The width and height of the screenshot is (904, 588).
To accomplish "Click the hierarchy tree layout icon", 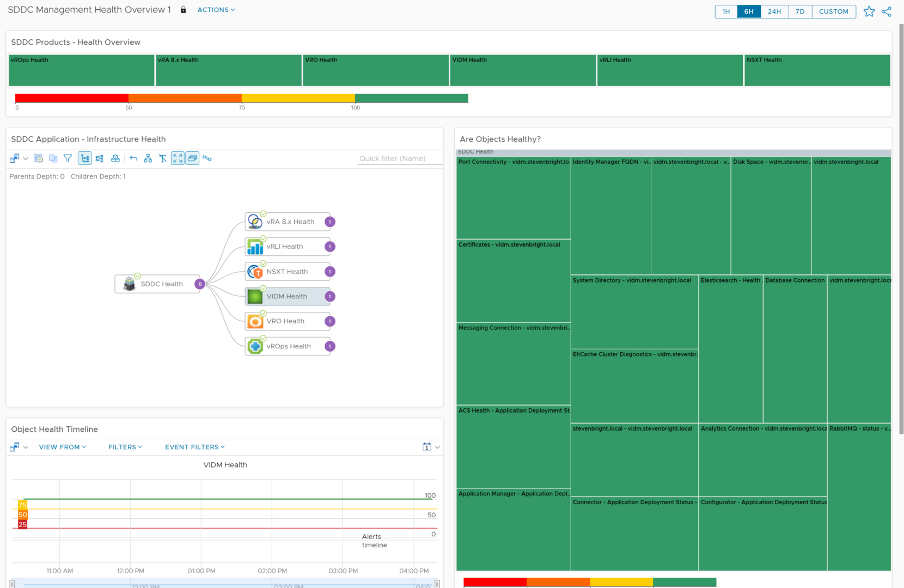I will pyautogui.click(x=148, y=158).
